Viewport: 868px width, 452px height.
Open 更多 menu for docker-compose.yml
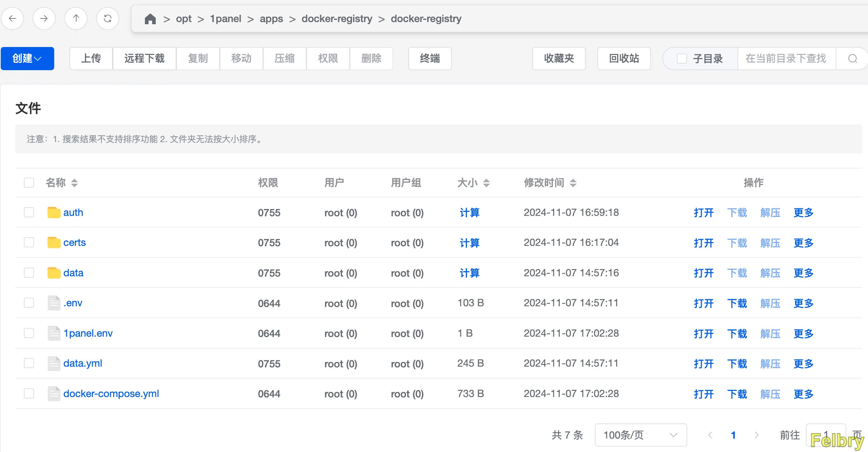(x=803, y=394)
